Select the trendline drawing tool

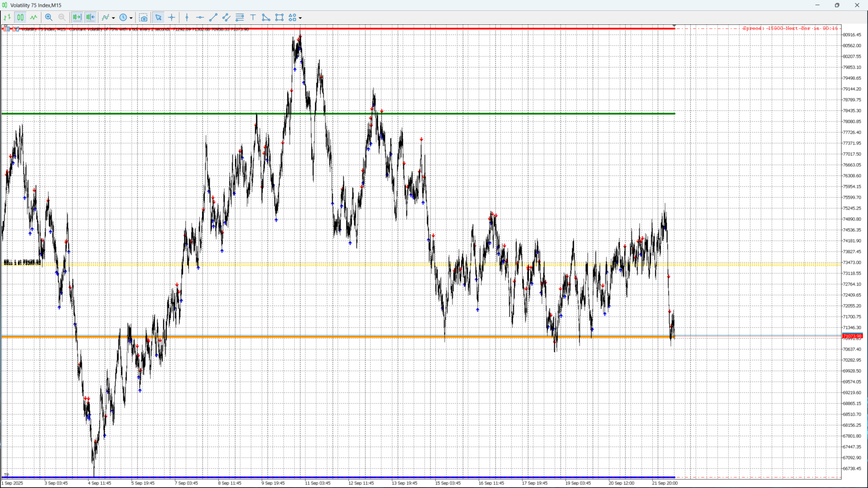tap(213, 18)
